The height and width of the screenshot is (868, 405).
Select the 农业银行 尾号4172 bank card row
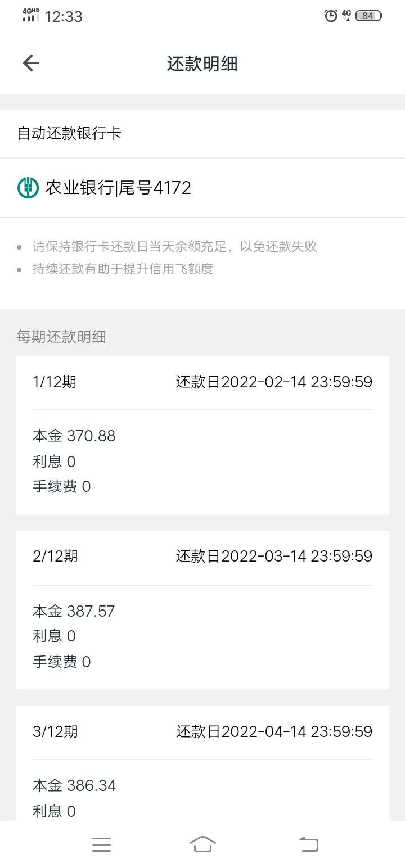[202, 188]
